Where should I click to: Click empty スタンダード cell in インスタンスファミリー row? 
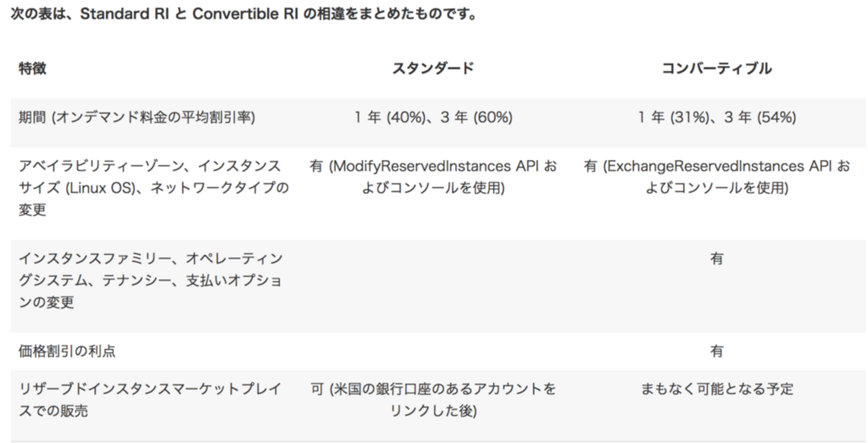click(x=433, y=280)
